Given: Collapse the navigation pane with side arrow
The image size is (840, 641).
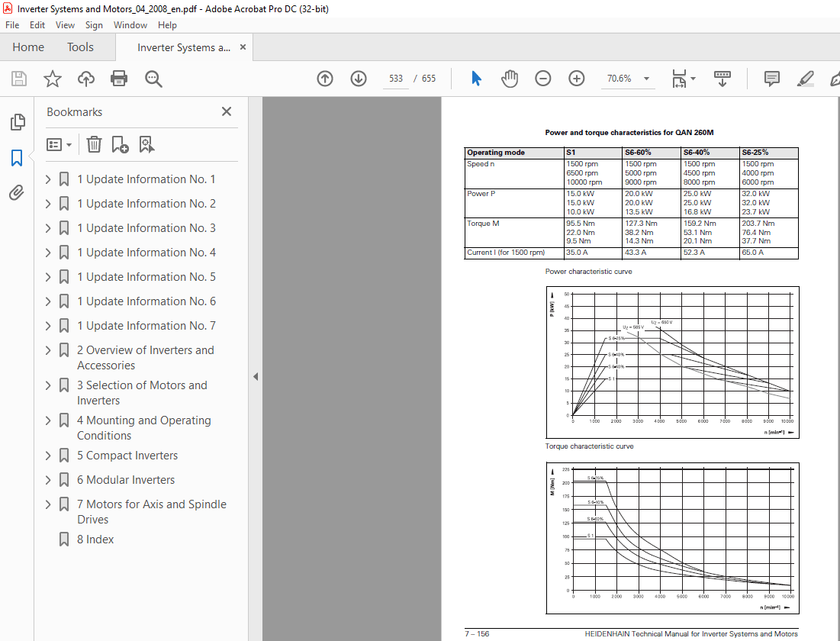Looking at the screenshot, I should click(x=256, y=376).
